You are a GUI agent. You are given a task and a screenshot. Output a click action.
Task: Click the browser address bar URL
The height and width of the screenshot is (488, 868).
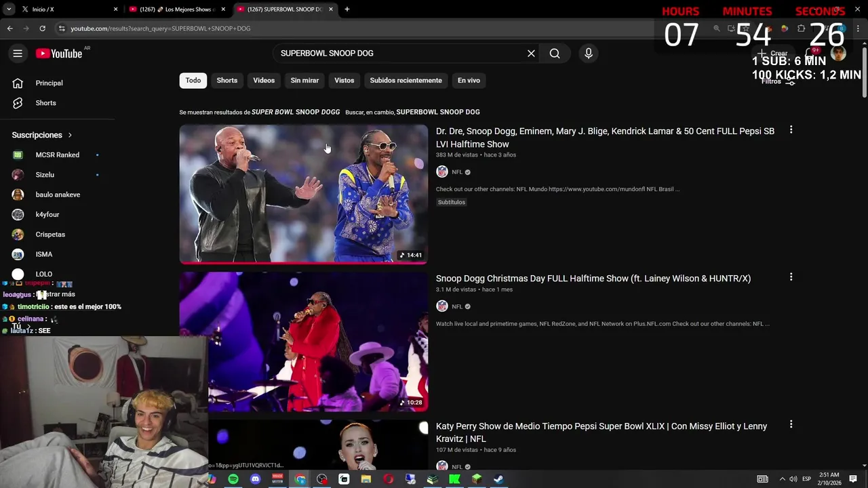pyautogui.click(x=161, y=28)
